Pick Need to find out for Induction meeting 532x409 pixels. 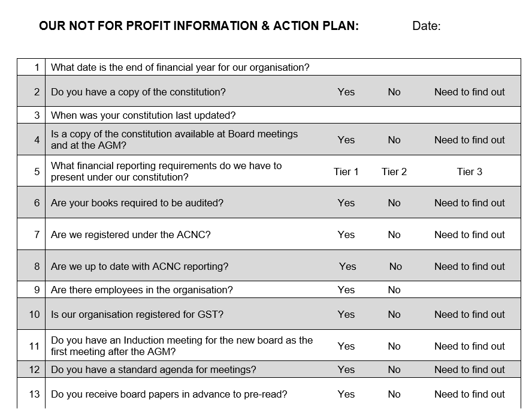[469, 346]
